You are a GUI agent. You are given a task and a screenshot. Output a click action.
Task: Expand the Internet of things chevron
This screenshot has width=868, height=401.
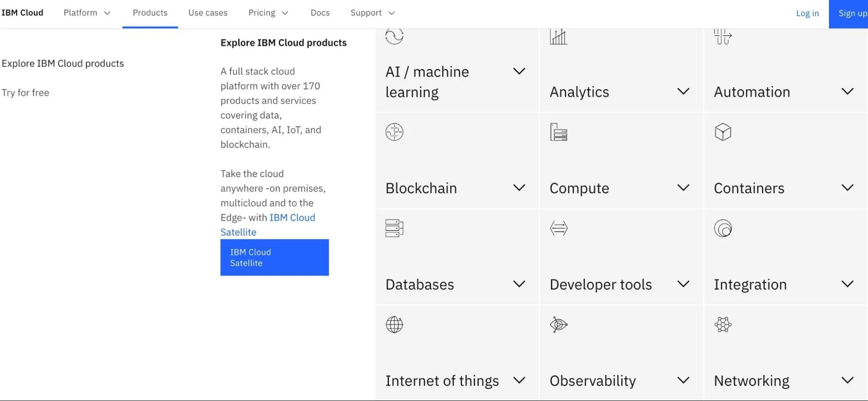coord(519,381)
